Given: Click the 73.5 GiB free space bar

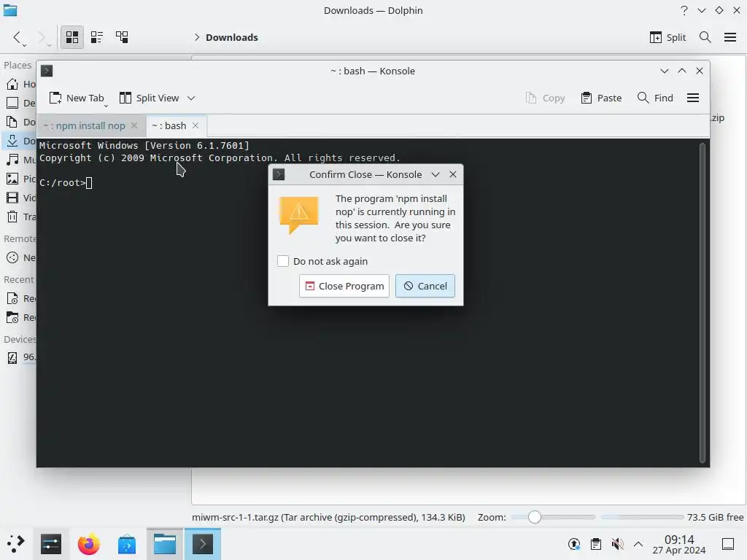Looking at the screenshot, I should tap(642, 517).
